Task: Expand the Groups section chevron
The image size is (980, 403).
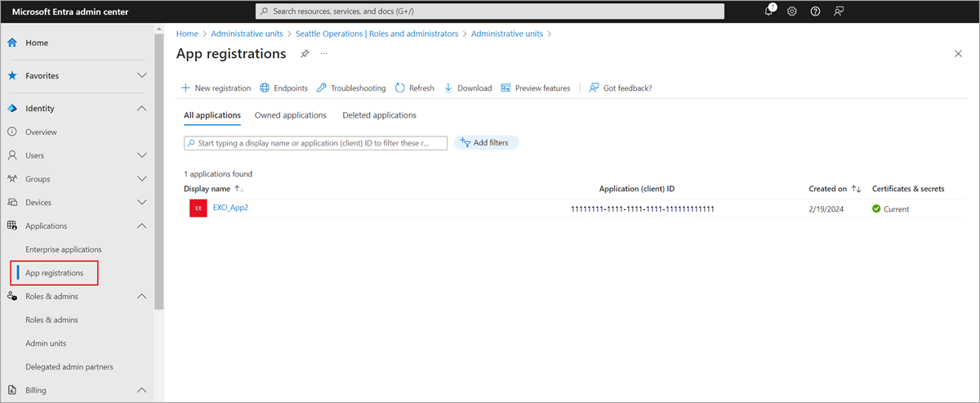Action: [141, 179]
